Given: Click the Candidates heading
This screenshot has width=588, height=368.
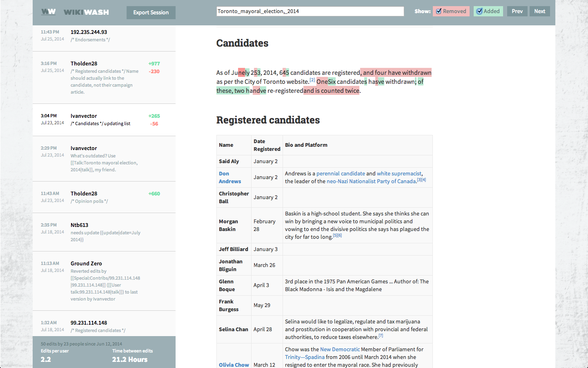Looking at the screenshot, I should click(x=242, y=43).
